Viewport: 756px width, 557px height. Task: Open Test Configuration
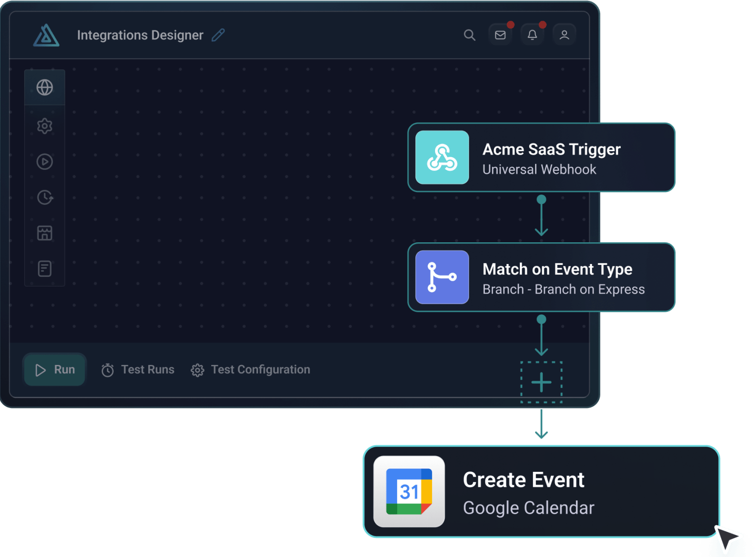[251, 370]
